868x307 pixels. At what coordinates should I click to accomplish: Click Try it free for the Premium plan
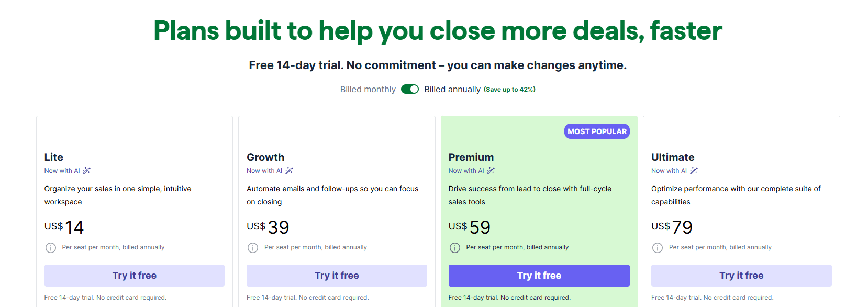point(539,275)
